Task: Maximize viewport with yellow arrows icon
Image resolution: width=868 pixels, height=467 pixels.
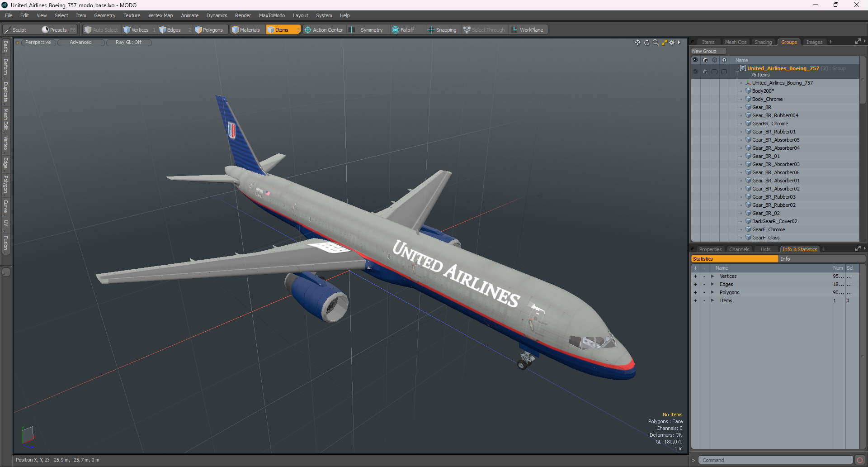Action: [x=664, y=43]
